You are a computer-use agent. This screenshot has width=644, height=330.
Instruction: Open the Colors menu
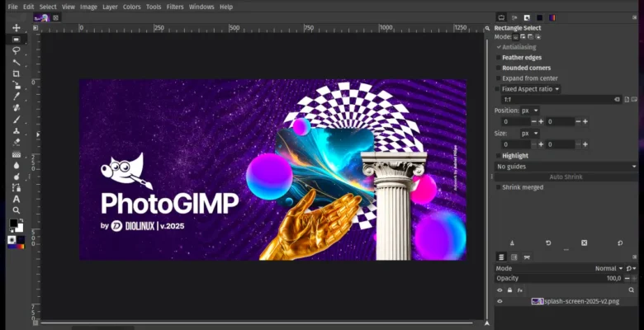pos(132,7)
